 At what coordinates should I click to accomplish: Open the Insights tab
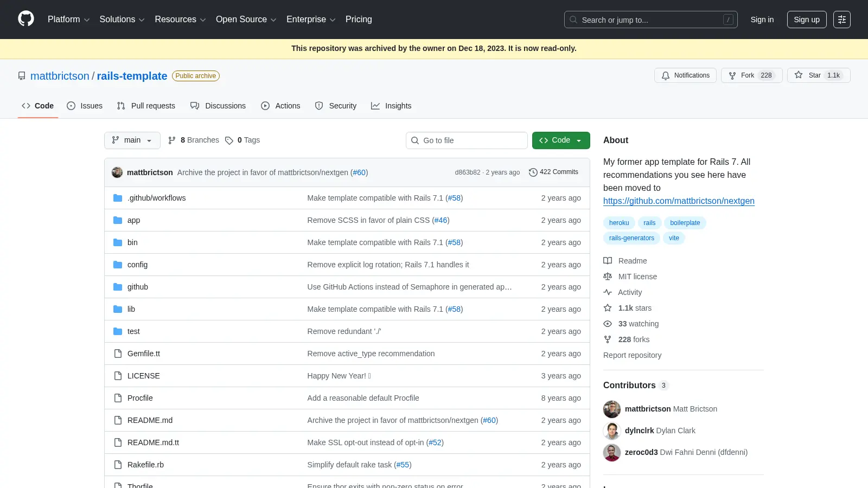[x=391, y=106]
